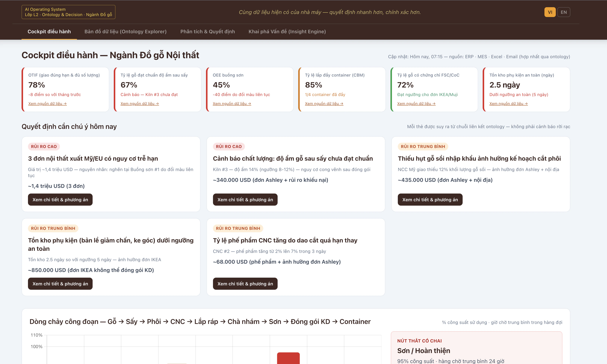Screen dimensions: 607x364
Task: Click the Quyết định cần chú ý hôm nay heading
Action: click(x=69, y=127)
